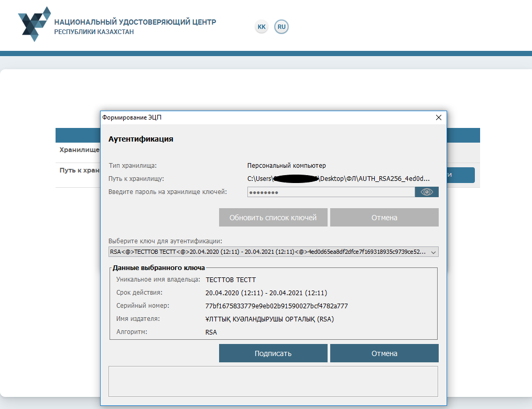Screen dimensions: 532x409
Task: Click the НАЦИОНАЛЬНЫЙ УДОСТОВЕРЯЮЩИЙ ЦЕНТР header title
Action: (135, 22)
